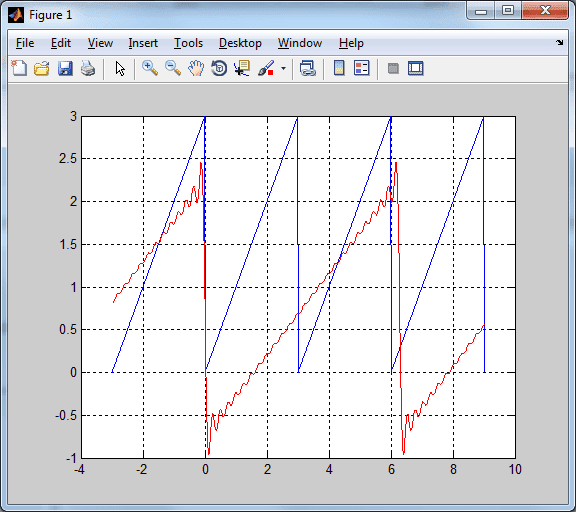Select the Rotate 3D tool
Screen dimensions: 576x512
219,68
